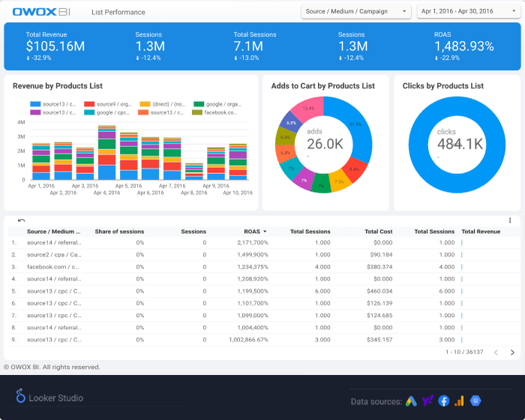Sort table by ROAS column arrow

265,232
